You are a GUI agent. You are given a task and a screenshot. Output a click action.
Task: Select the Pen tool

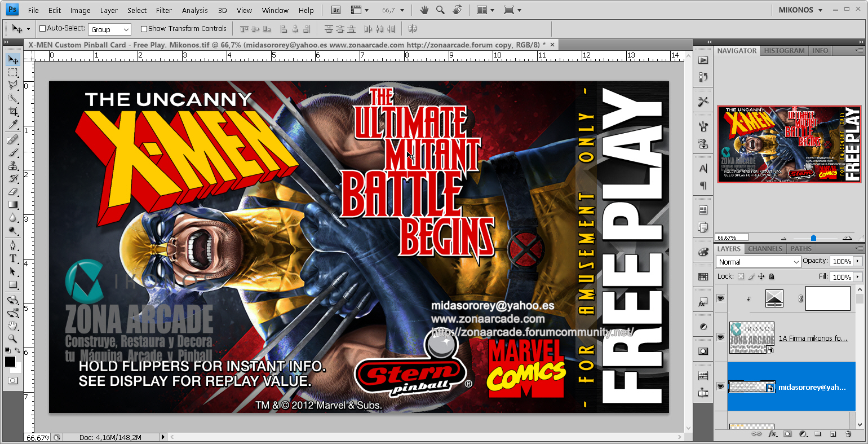13,245
